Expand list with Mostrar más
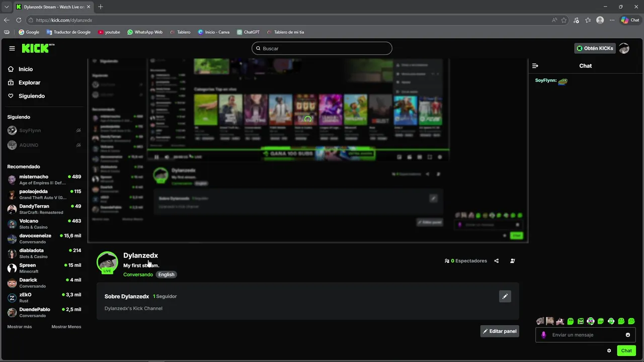The height and width of the screenshot is (362, 644). click(19, 327)
